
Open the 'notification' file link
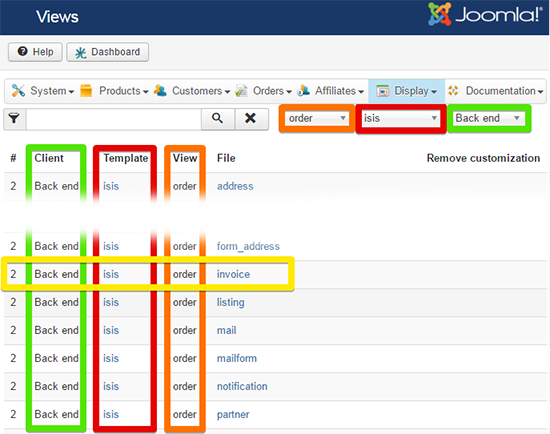[242, 386]
